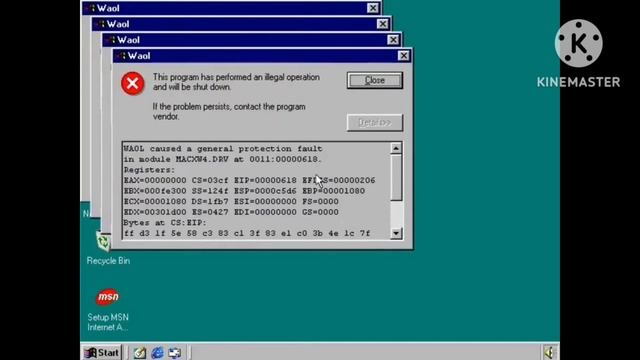Click the frontmost Waol title bar icon
This screenshot has height=360, width=640.
(121, 56)
